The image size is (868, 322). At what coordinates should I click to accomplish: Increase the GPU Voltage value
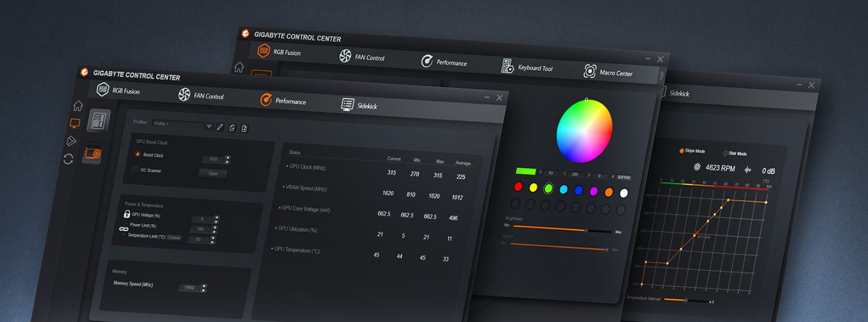217,217
